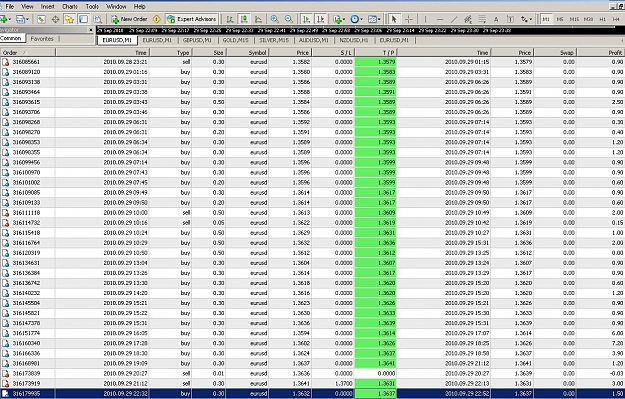Screen dimensions: 625x399
Task: Open the GOLD,M15 chart tab
Action: click(x=235, y=40)
